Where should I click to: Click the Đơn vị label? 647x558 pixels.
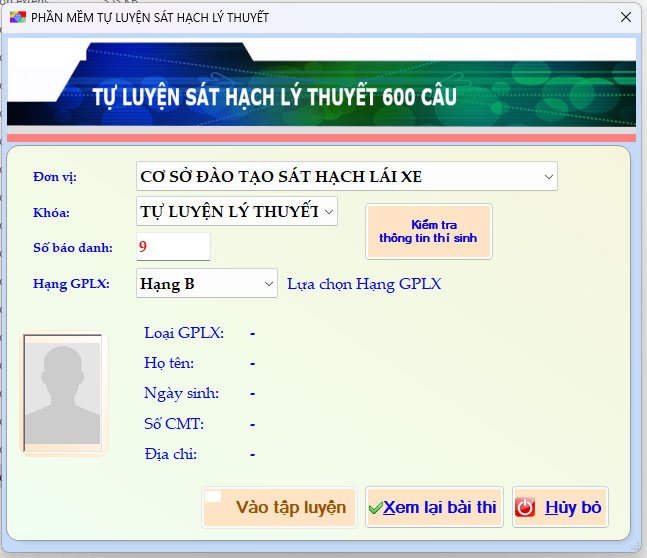click(54, 177)
